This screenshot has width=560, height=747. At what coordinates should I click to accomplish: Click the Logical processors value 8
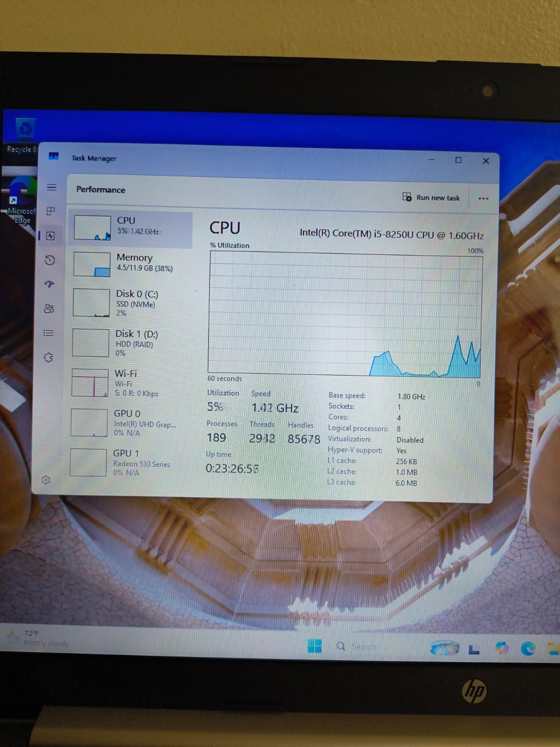[398, 429]
